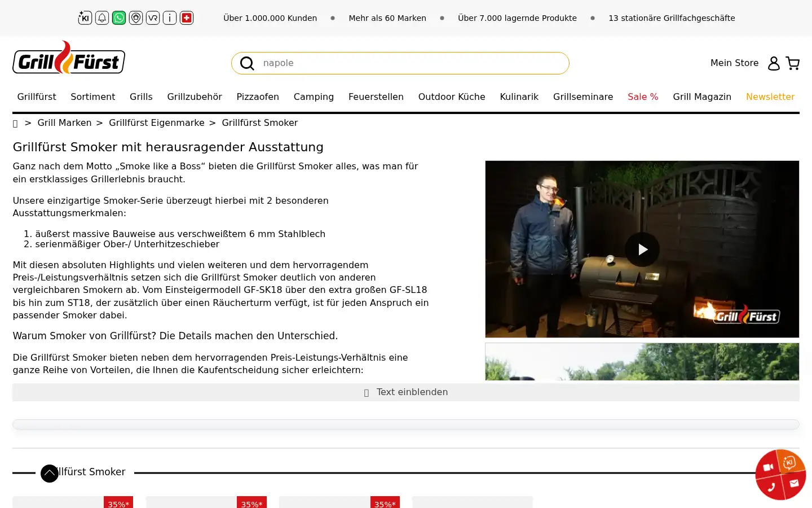Click the horizontal scrollbar below the text
This screenshot has width=812, height=508.
coord(406,424)
